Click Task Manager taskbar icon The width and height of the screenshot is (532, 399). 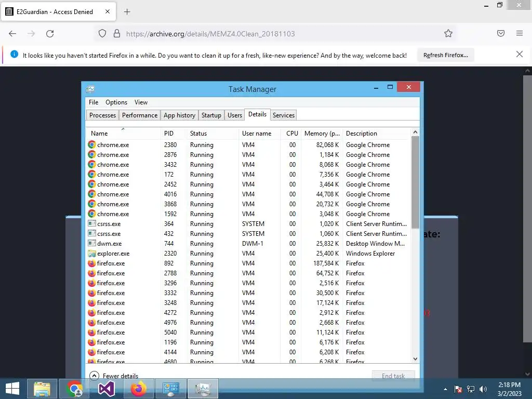coord(203,389)
